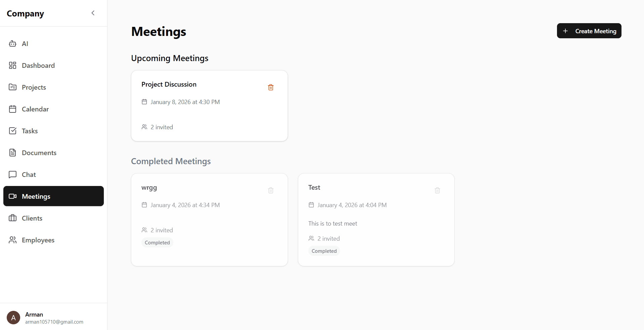
Task: Click the Completed badge on the Test meeting
Action: pyautogui.click(x=324, y=251)
